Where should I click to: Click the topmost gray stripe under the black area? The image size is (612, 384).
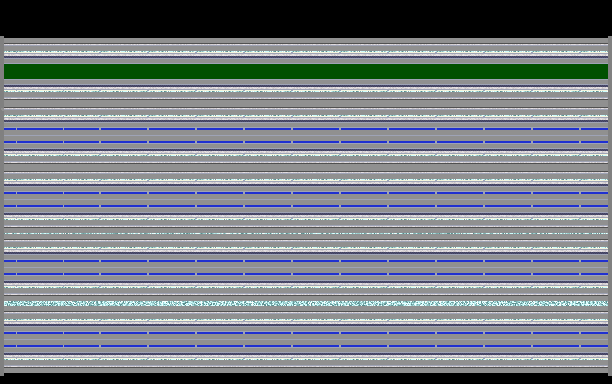coord(306,41)
